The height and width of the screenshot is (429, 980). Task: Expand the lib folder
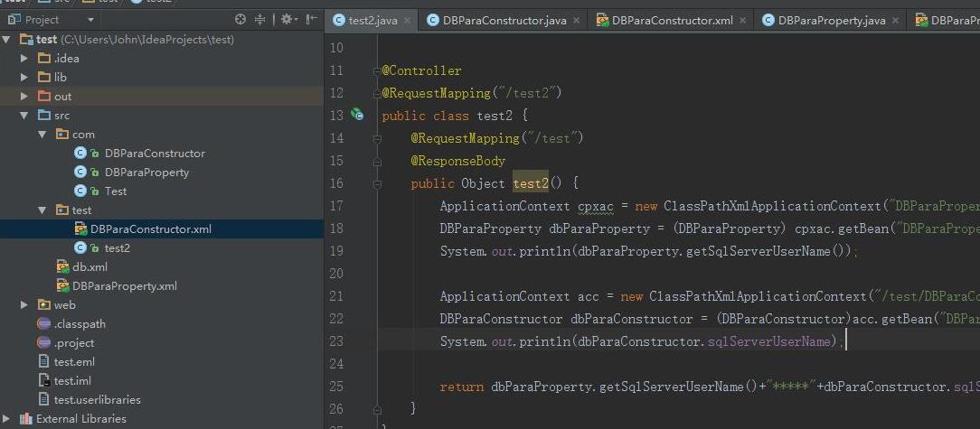point(24,78)
